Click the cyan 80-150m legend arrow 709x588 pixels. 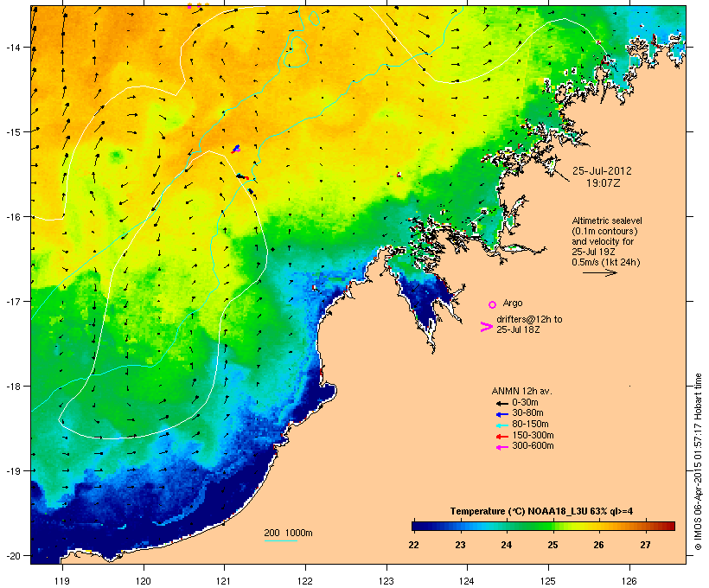tap(501, 425)
